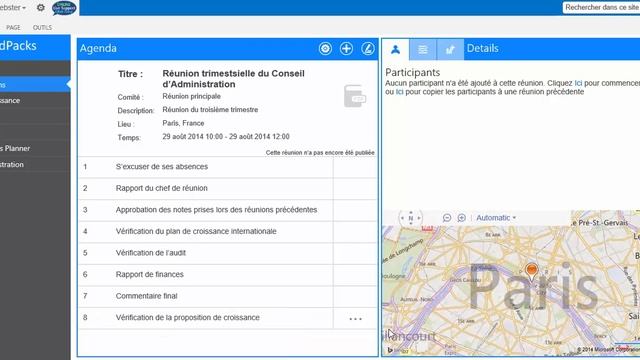Click the 'Participants' heading
Image resolution: width=640 pixels, height=360 pixels.
coord(413,73)
